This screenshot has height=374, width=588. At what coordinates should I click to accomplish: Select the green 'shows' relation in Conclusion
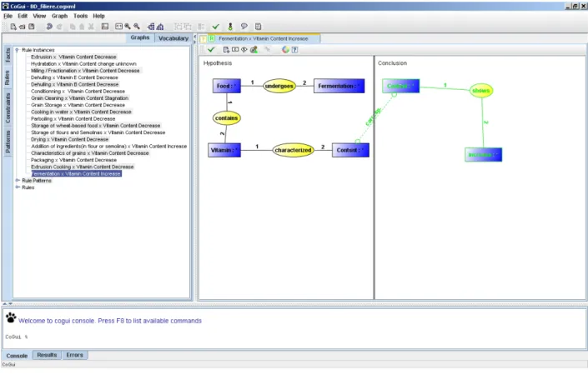coord(481,91)
